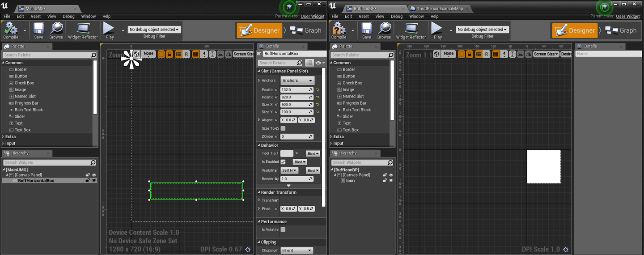Save the MainUMG widget blueprint

click(x=38, y=30)
